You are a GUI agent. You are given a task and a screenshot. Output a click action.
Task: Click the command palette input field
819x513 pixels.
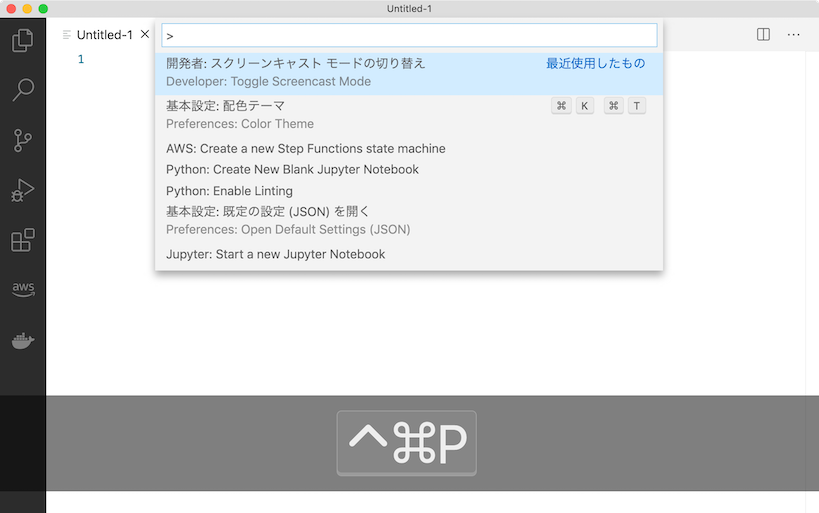coord(409,35)
